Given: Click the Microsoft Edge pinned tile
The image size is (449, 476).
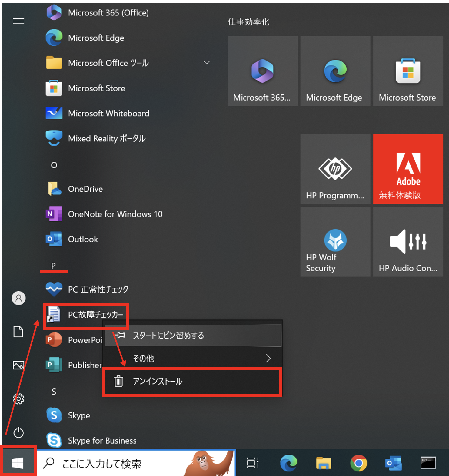Looking at the screenshot, I should click(x=335, y=71).
